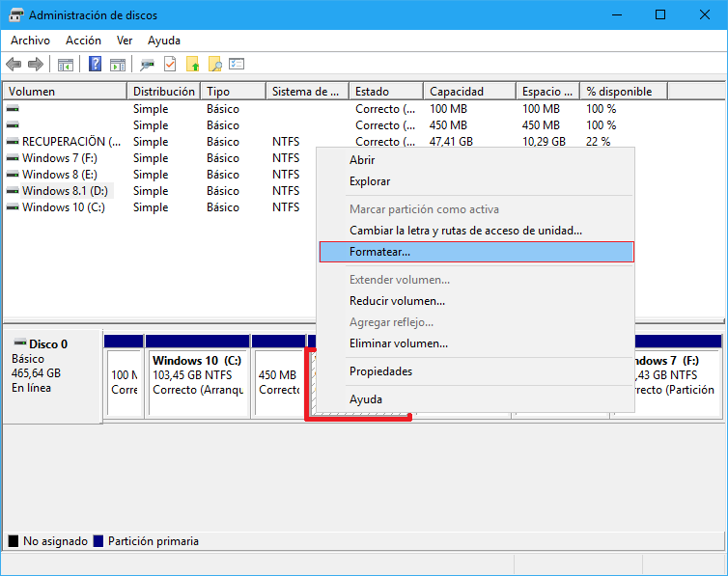This screenshot has height=576, width=728.
Task: Click the 22 % available cell
Action: (x=598, y=142)
